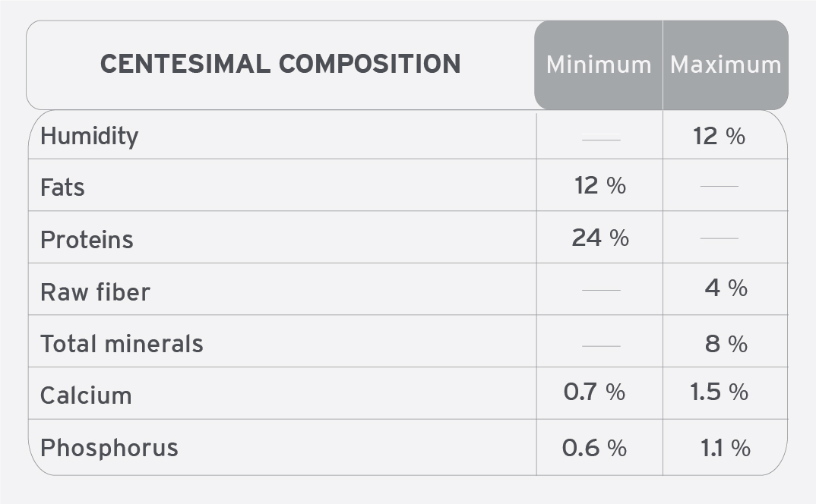Click the Minimum column header
The width and height of the screenshot is (816, 504).
599,65
